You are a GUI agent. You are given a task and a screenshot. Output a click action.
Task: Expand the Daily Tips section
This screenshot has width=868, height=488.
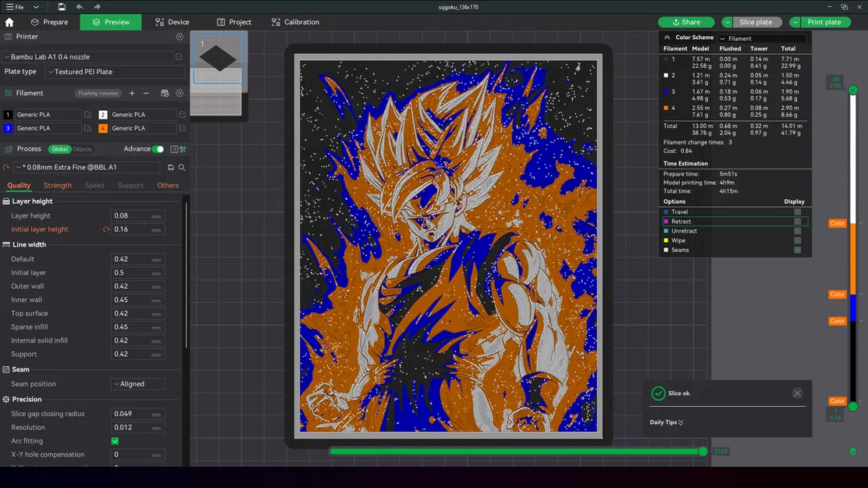coord(667,422)
